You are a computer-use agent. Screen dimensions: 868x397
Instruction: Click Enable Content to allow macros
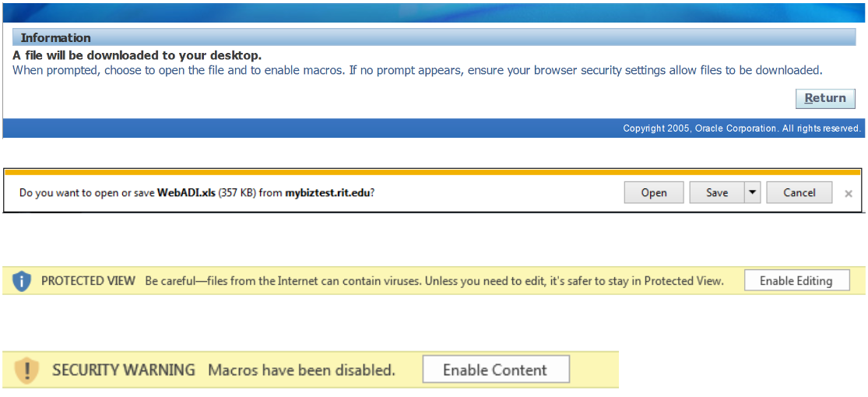click(495, 370)
